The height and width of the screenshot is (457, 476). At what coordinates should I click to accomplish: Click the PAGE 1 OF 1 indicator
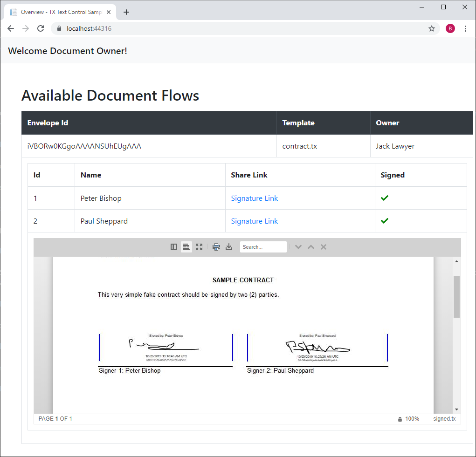coord(55,419)
